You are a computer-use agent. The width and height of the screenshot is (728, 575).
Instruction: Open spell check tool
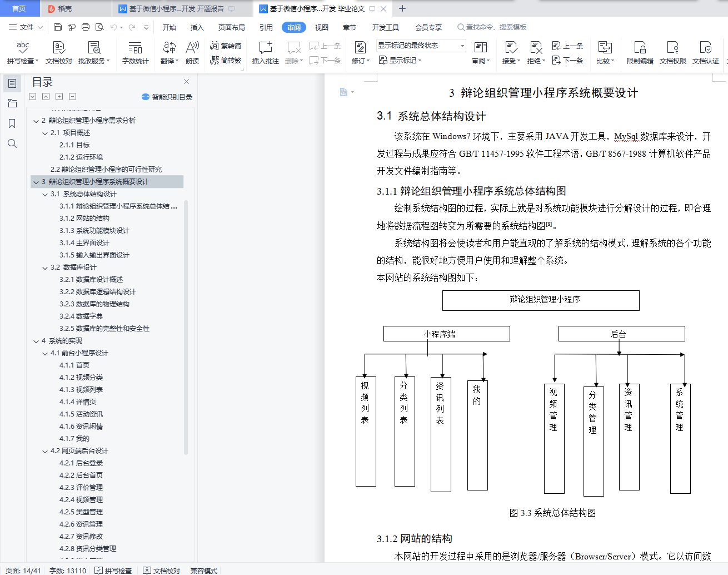coord(23,53)
